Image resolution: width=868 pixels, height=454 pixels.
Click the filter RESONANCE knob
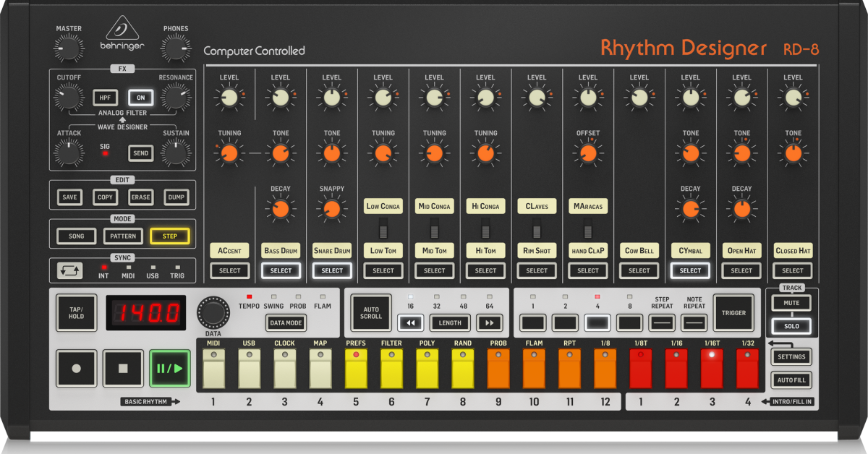click(176, 96)
